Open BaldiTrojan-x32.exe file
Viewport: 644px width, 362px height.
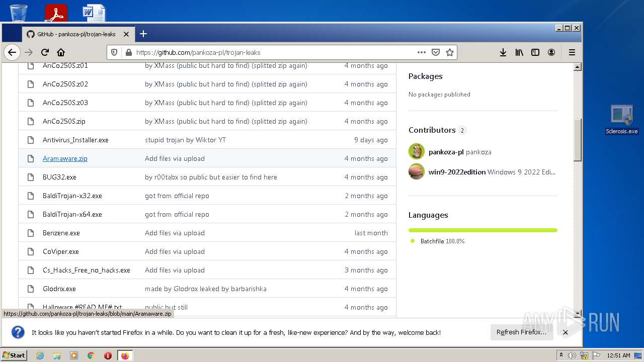point(72,196)
